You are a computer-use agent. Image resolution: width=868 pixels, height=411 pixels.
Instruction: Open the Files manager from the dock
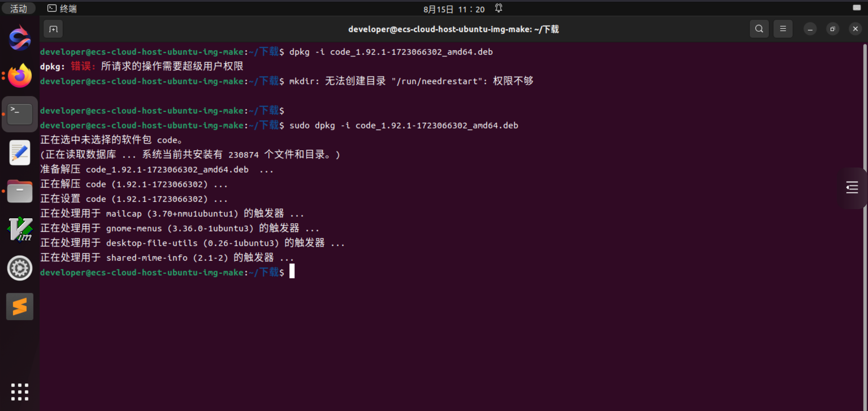pyautogui.click(x=19, y=191)
